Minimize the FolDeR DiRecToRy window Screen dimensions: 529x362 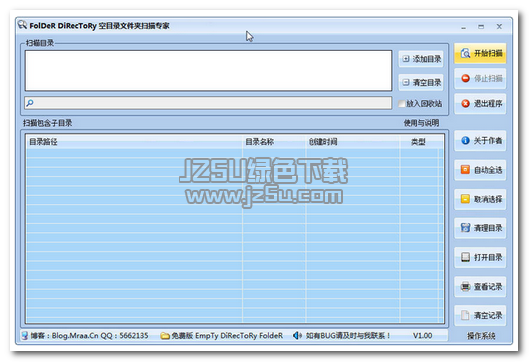[x=464, y=27]
